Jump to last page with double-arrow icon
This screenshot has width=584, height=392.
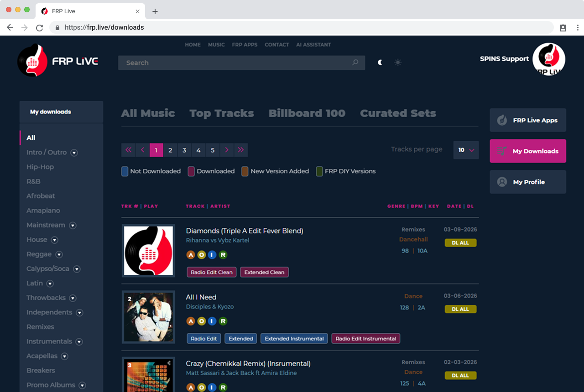241,150
